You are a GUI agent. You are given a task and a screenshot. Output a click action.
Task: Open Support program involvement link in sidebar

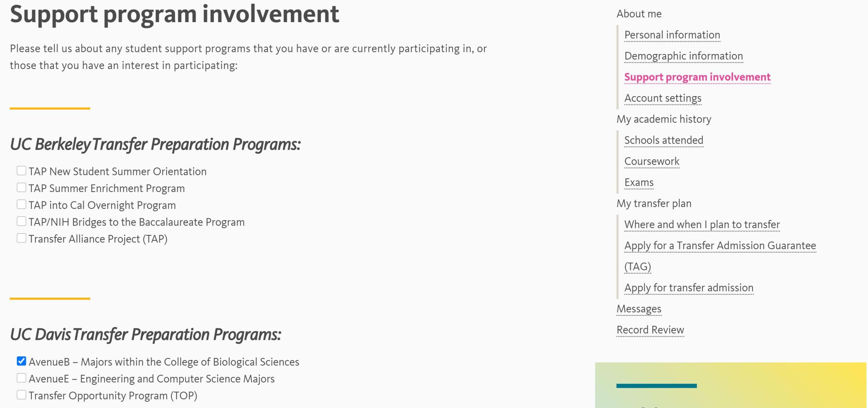coord(697,77)
